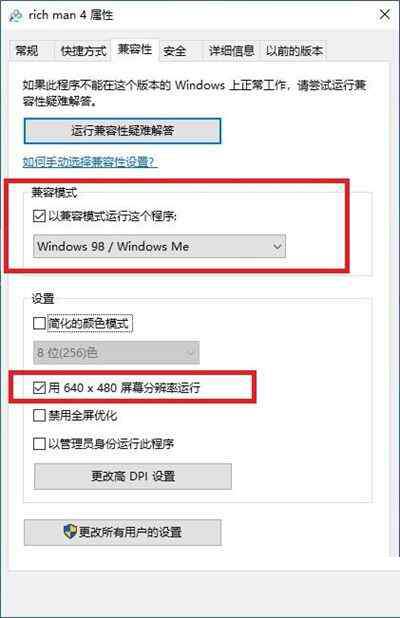Switch to the 常规 tab
This screenshot has width=400, height=618.
[27, 51]
